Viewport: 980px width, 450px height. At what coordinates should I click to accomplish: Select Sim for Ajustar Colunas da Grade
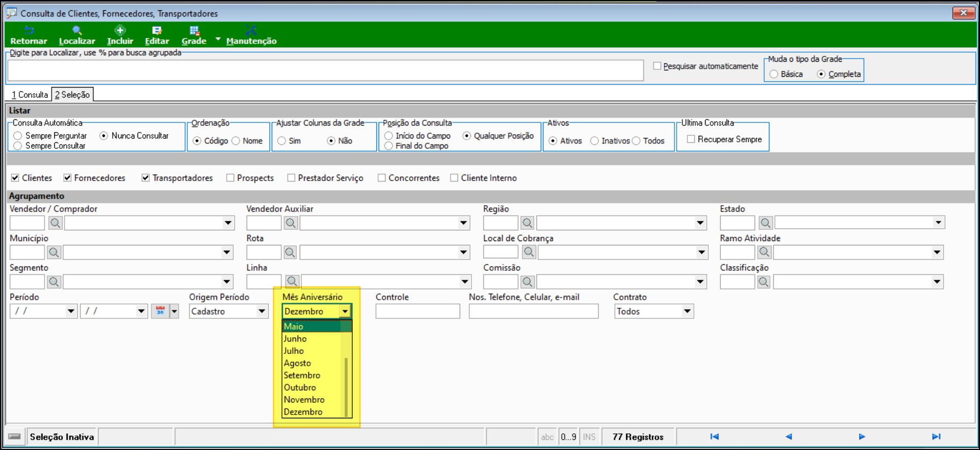pos(282,141)
